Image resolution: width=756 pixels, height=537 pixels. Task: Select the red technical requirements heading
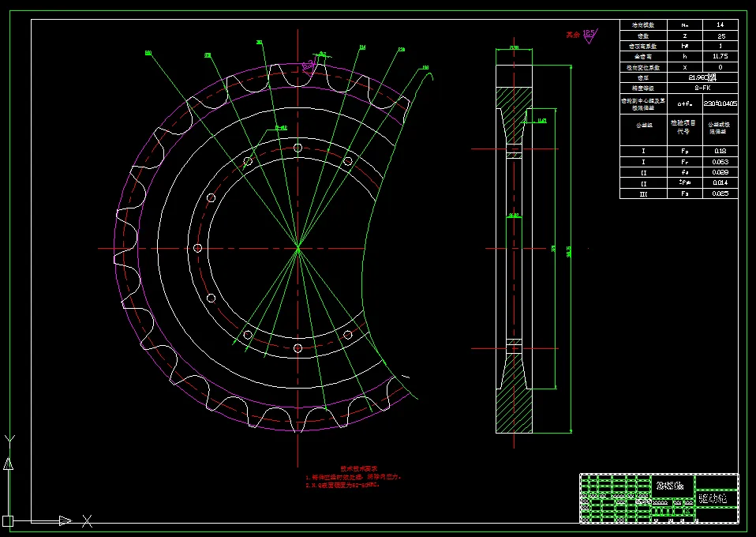click(x=359, y=468)
